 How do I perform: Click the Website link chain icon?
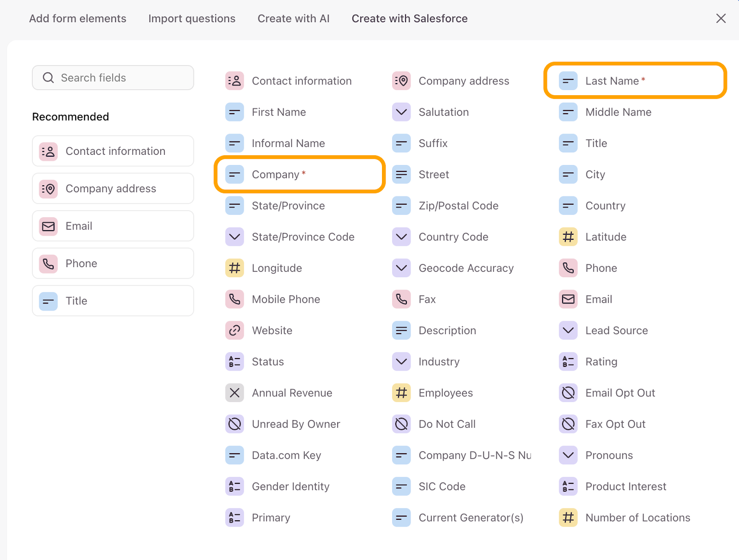[x=235, y=331]
